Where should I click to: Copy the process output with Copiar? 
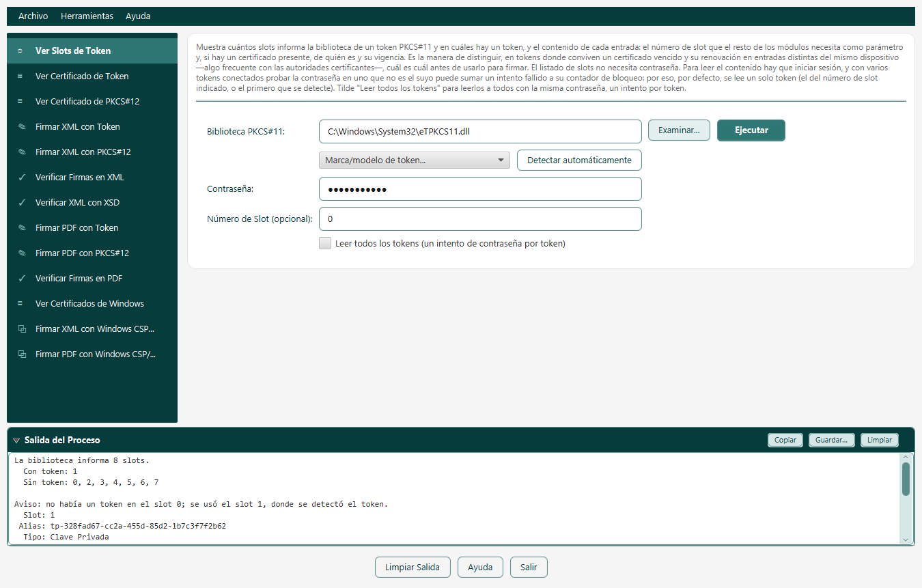coord(785,440)
